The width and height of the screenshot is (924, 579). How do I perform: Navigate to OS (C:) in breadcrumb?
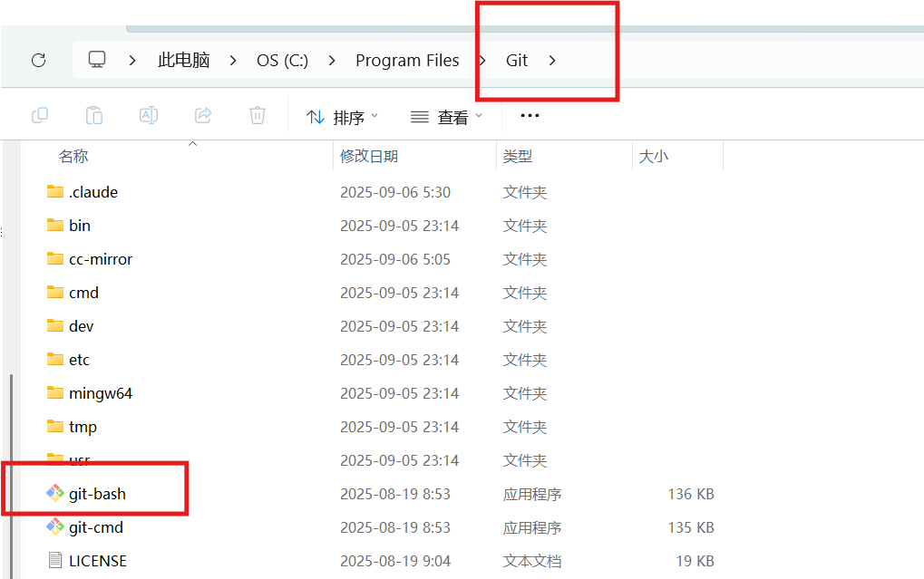tap(282, 60)
